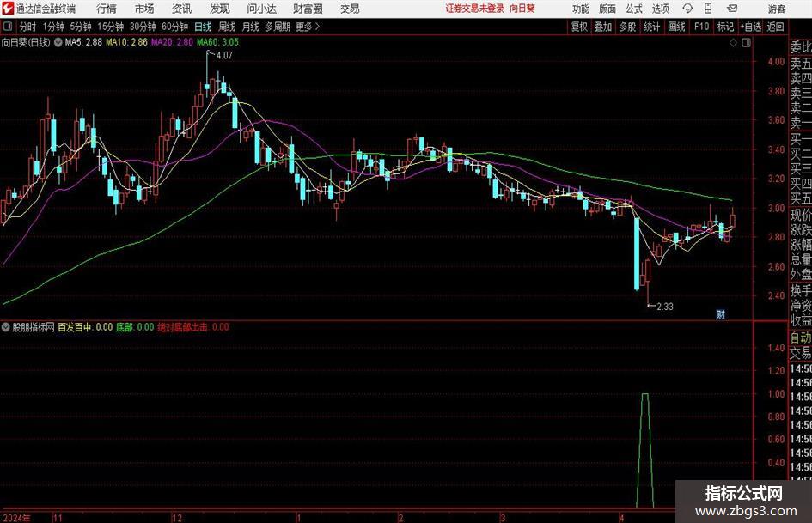Toggle the left panel icon beside 分时

7,27
